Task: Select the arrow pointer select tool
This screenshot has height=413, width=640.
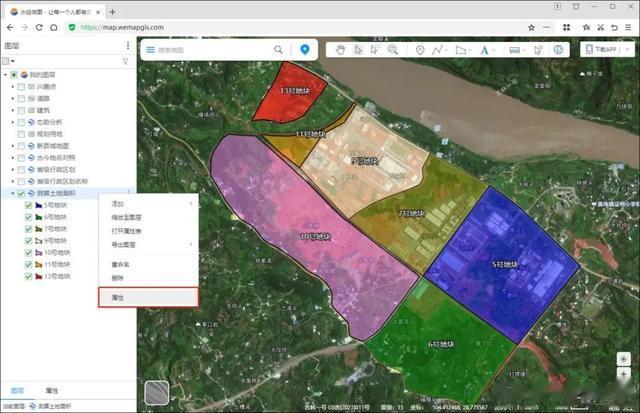Action: coord(358,50)
